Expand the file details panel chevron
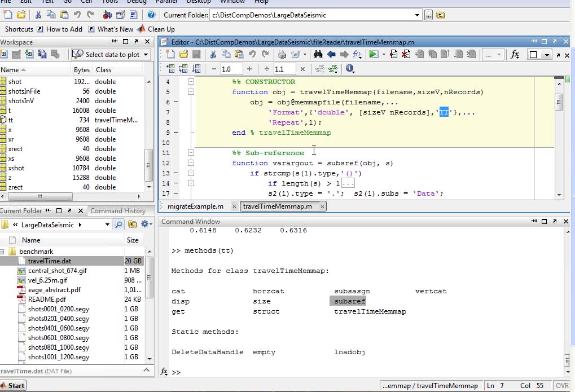This screenshot has height=392, width=575. point(146,370)
